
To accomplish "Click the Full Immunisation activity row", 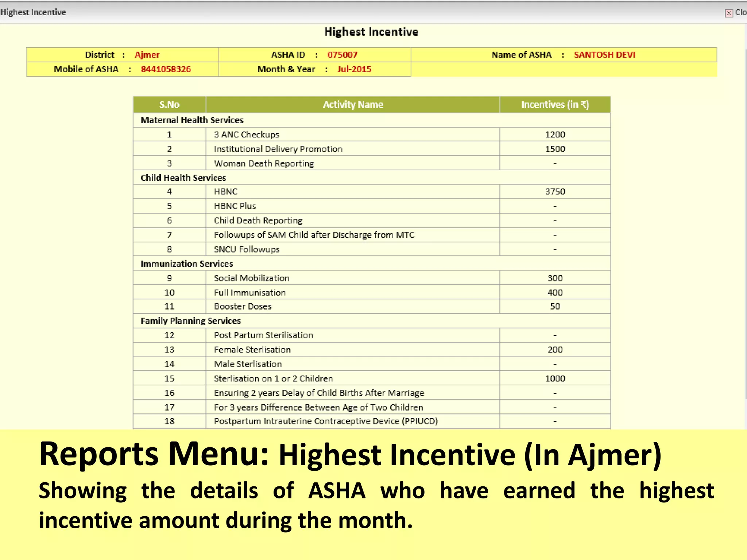I will click(x=249, y=292).
